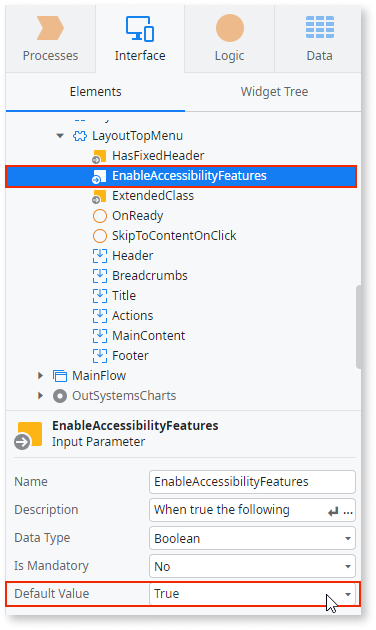Collapse the LayoutTopMenu tree node
The image size is (376, 630).
click(60, 136)
